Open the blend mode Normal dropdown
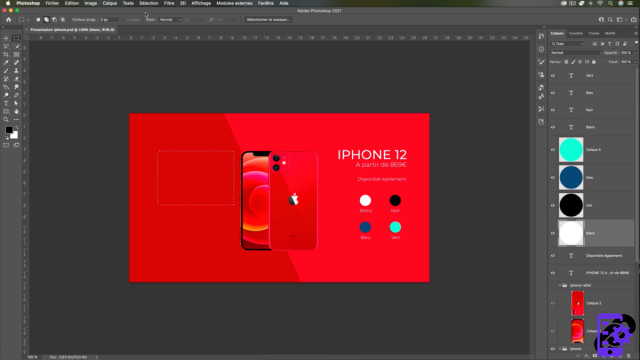 [576, 53]
